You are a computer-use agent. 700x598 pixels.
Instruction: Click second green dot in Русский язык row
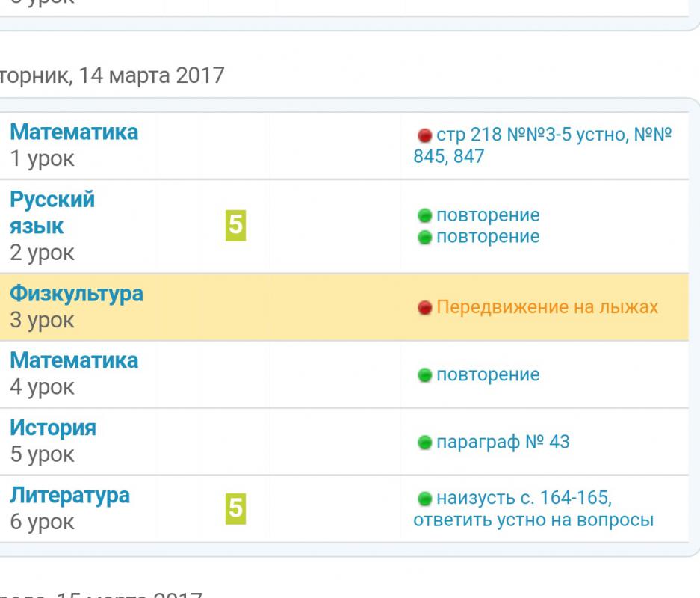point(425,237)
